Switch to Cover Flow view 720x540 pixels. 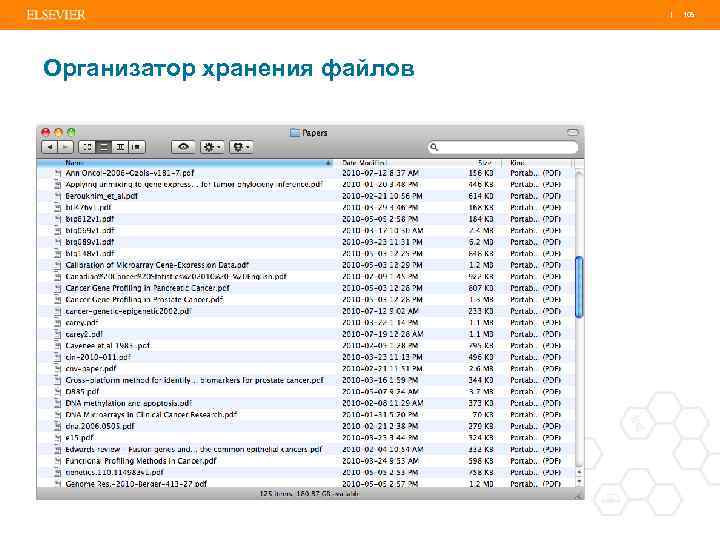coord(136,147)
